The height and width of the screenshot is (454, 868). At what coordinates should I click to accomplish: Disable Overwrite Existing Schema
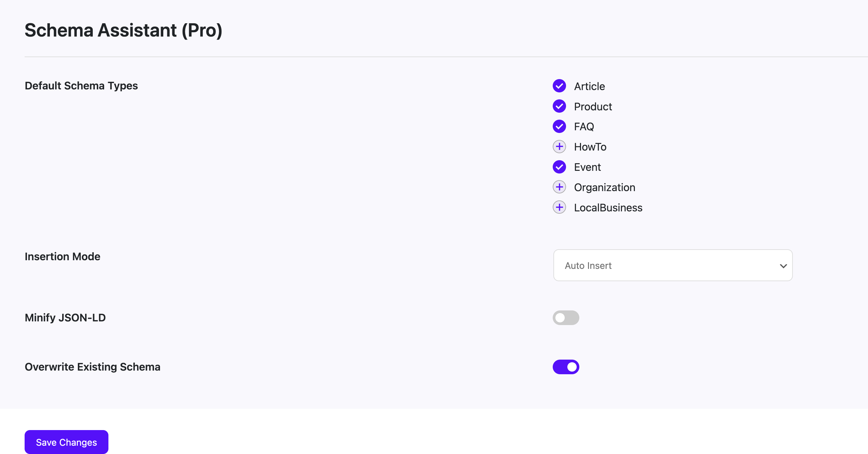[566, 367]
